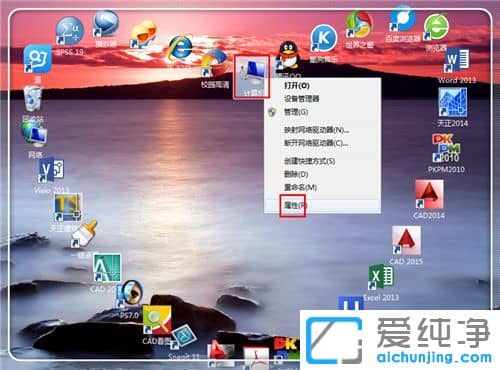Screen dimensions: 500x370
Task: Select 创建快捷方式(S) from the menu
Action: click(x=310, y=161)
